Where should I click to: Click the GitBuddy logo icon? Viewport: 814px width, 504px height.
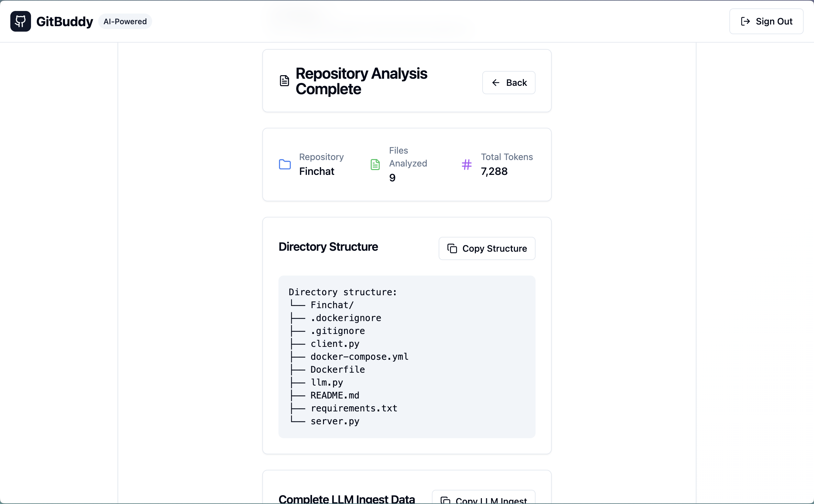(20, 21)
